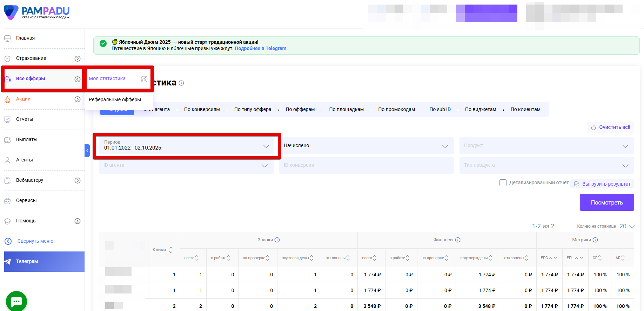Click the info icon next to page title
Screen dimensions: 644x311
coord(181,83)
